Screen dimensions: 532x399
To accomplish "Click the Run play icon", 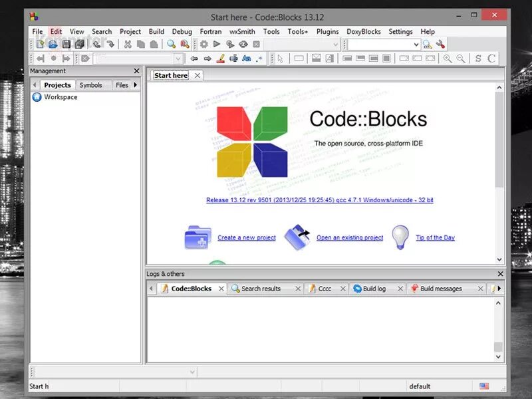I will click(x=217, y=44).
